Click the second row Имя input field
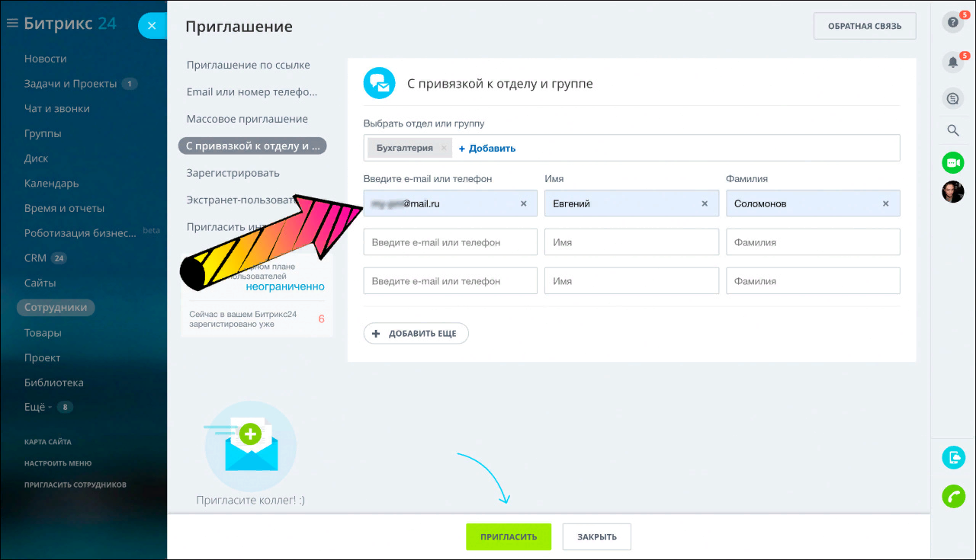976x560 pixels. click(631, 242)
